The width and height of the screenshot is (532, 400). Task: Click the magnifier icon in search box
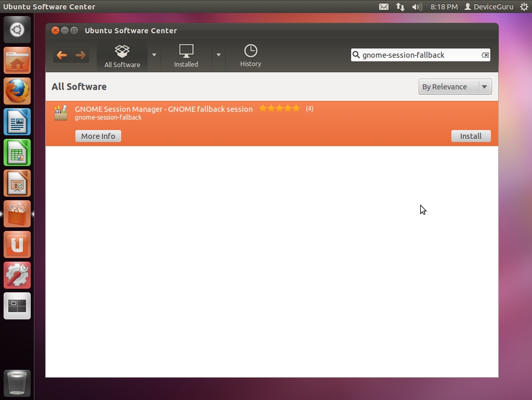(x=356, y=55)
